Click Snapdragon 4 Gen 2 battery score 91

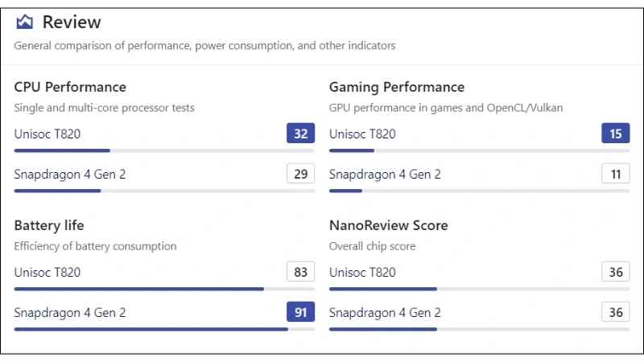(300, 312)
